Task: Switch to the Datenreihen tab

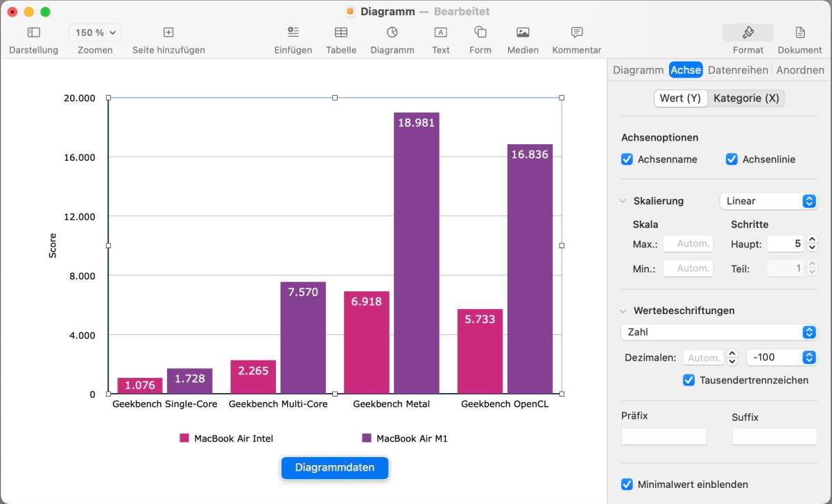Action: 738,70
